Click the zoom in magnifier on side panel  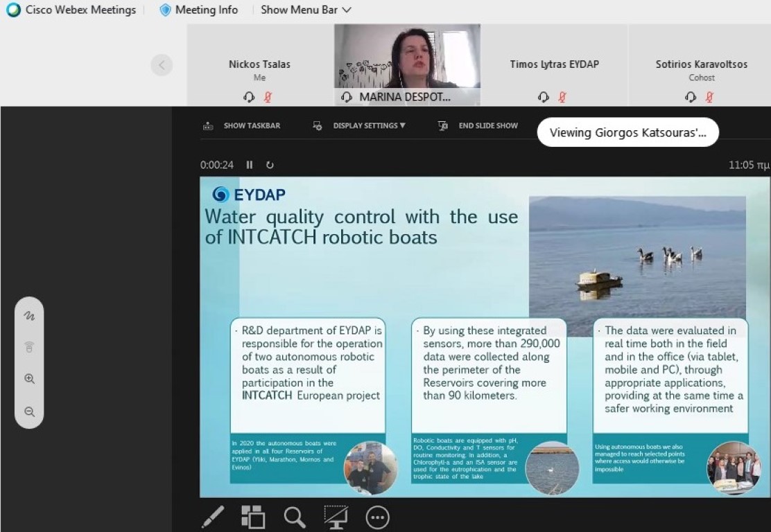pos(29,379)
